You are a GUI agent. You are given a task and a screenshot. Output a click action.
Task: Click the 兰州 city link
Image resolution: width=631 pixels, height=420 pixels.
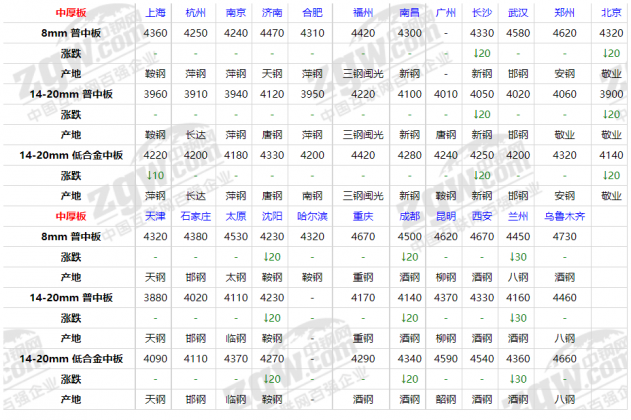pos(518,216)
